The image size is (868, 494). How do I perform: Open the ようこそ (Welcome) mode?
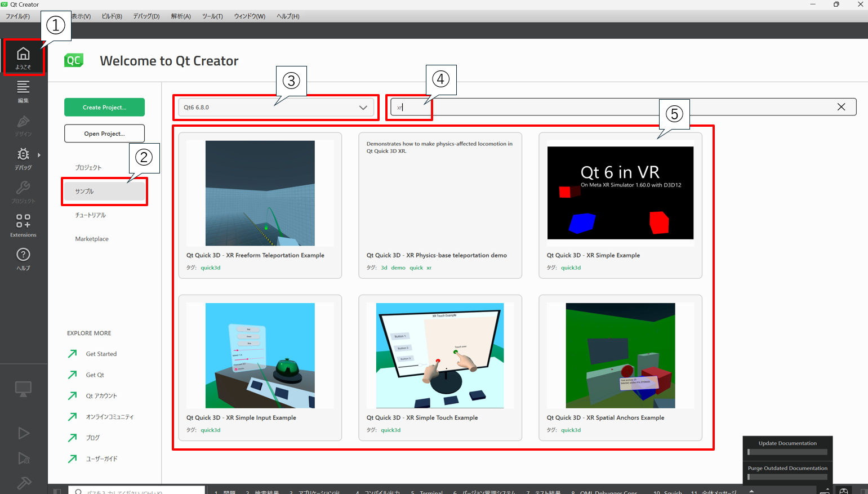[23, 57]
